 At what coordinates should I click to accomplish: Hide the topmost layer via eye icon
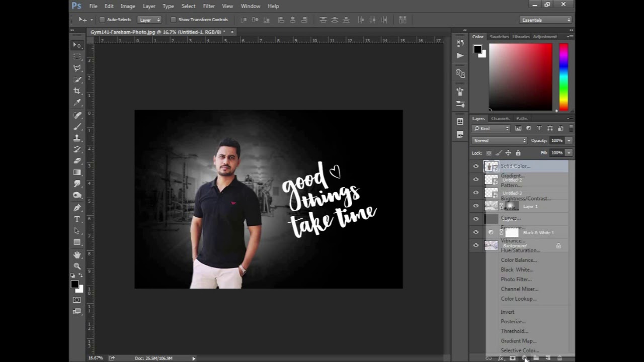[476, 166]
